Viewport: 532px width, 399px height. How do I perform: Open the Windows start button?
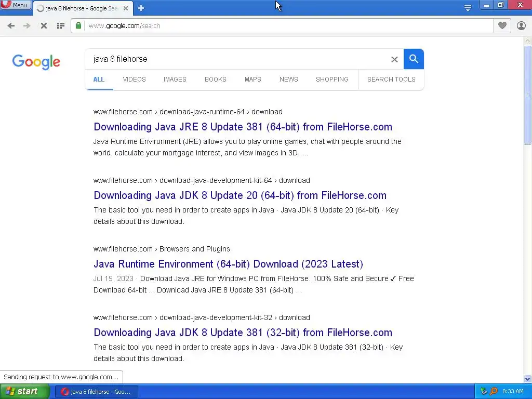(24, 392)
